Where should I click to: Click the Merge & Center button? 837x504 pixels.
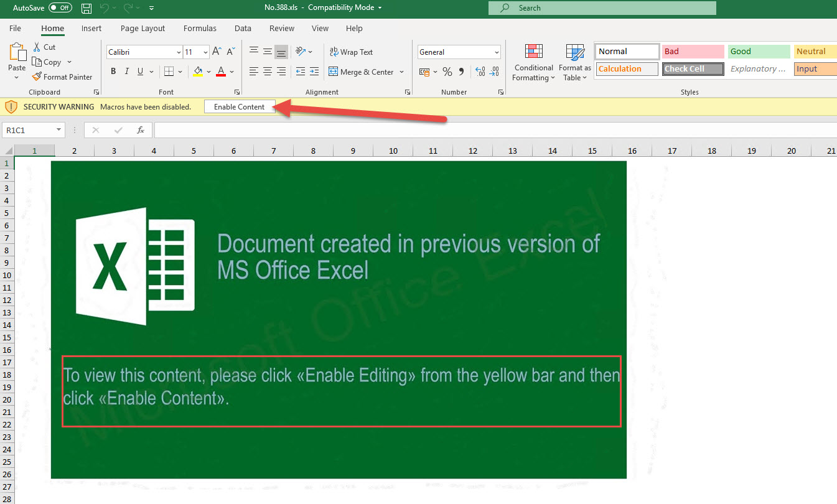[361, 72]
